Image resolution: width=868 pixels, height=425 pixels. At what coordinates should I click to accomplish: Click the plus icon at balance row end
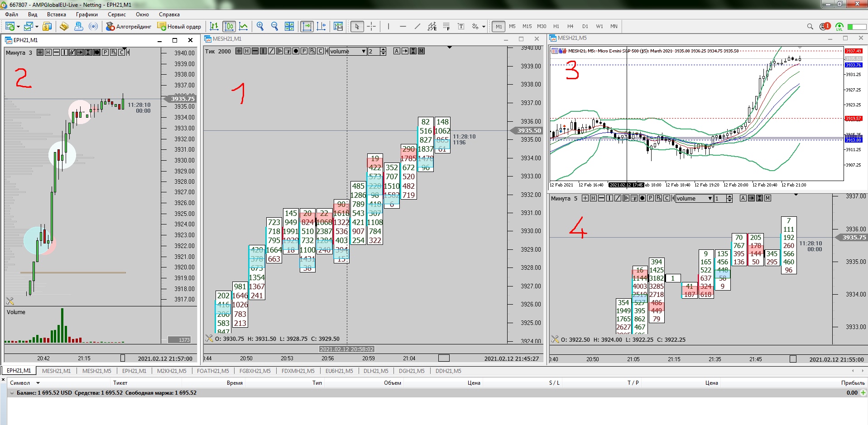(x=863, y=393)
